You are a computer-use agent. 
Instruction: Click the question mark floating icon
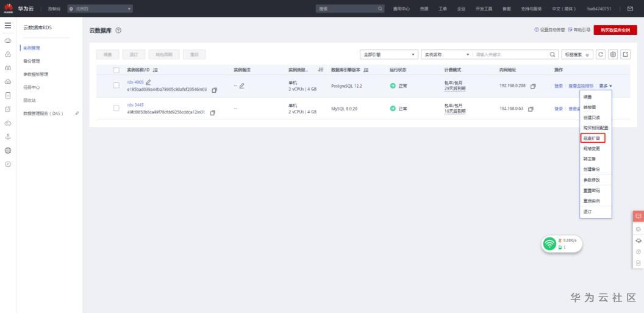click(639, 251)
